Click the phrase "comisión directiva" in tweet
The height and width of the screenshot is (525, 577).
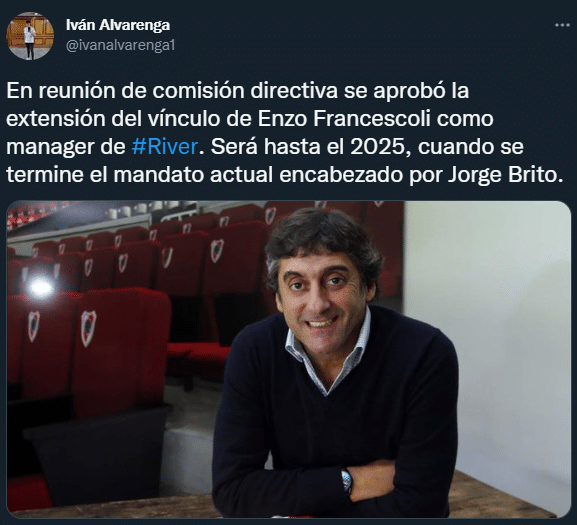[245, 91]
